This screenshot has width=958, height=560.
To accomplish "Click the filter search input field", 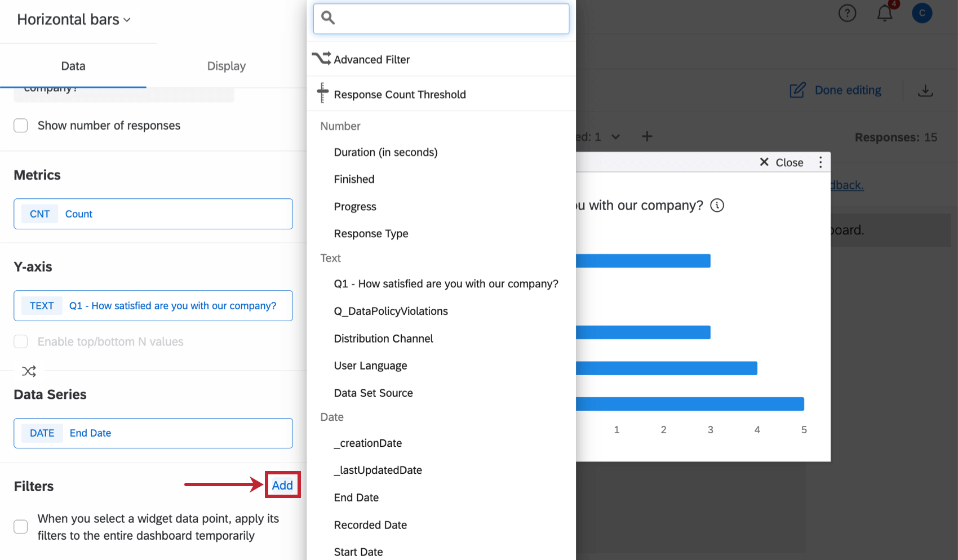I will click(x=441, y=18).
